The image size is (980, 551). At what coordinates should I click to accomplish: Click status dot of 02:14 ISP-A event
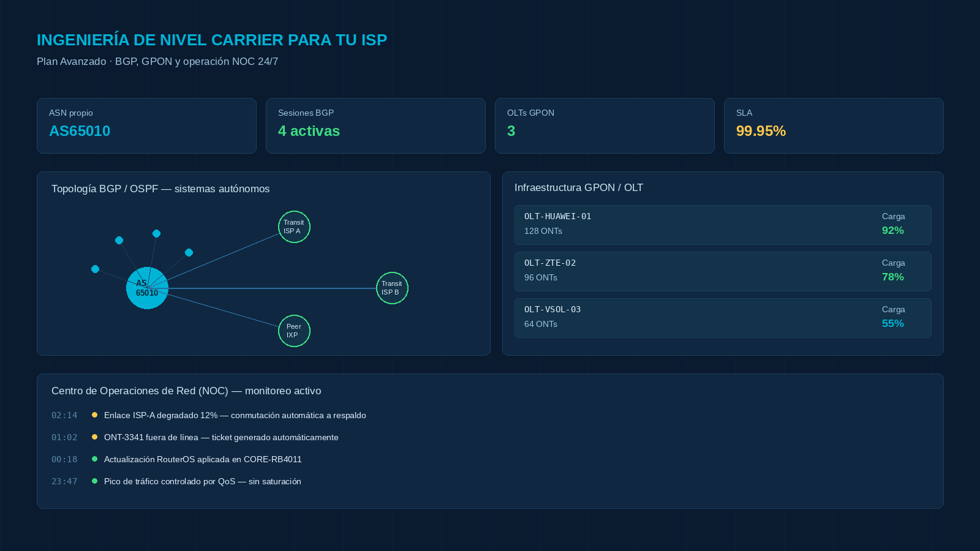pyautogui.click(x=94, y=415)
